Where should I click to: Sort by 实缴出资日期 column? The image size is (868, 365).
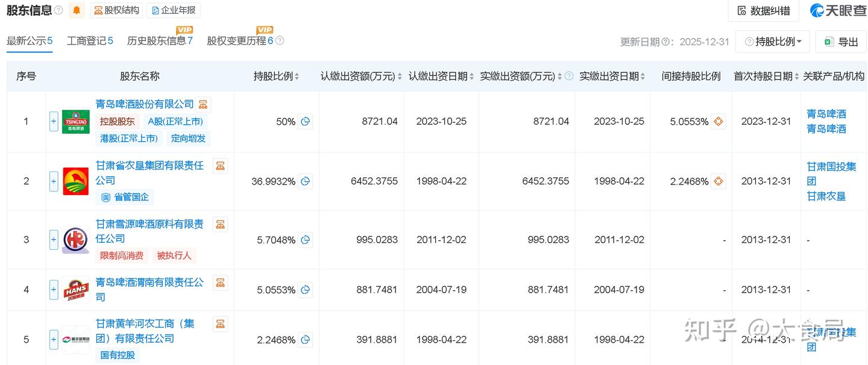point(643,77)
